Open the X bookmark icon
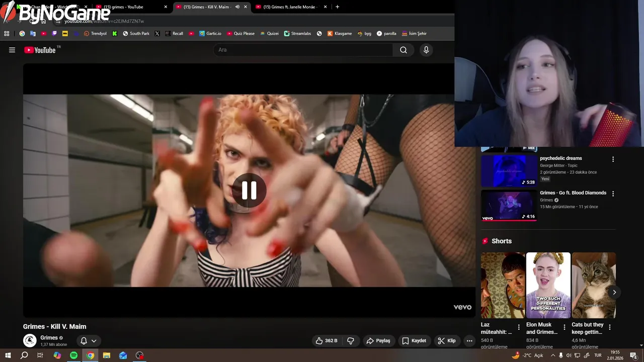 click(x=157, y=34)
